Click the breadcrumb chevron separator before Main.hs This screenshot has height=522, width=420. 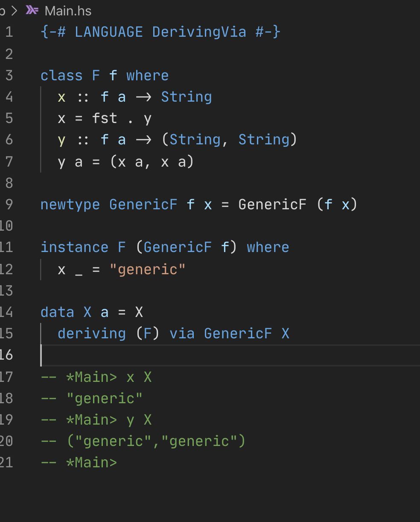[14, 11]
